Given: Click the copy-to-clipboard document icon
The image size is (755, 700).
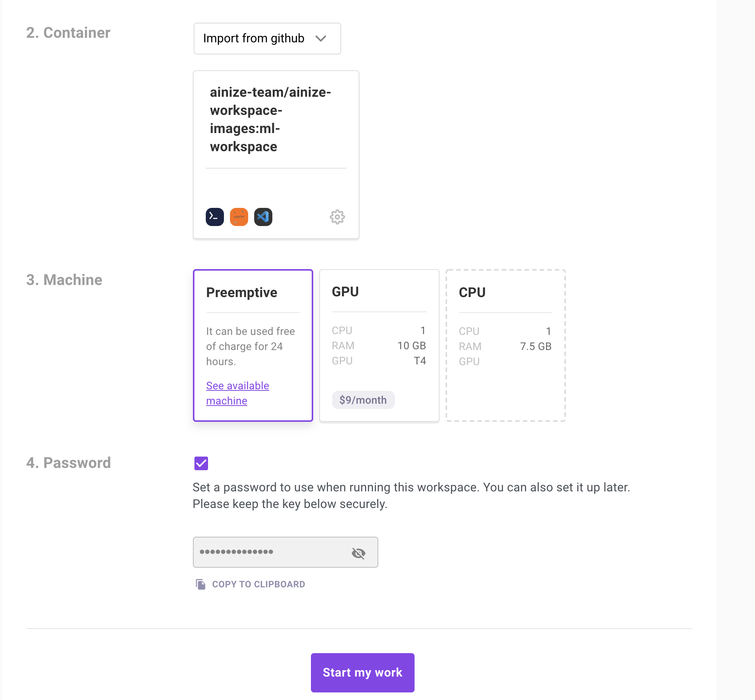Looking at the screenshot, I should pos(200,584).
